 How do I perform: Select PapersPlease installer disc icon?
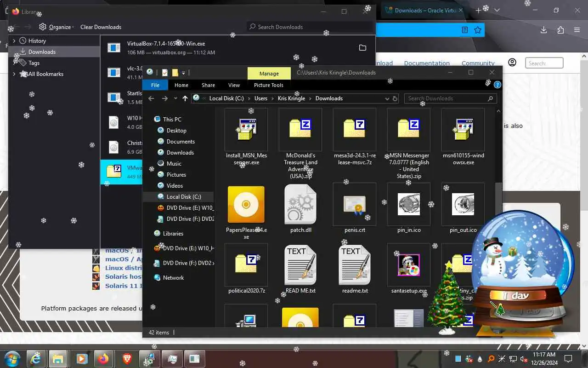246,205
